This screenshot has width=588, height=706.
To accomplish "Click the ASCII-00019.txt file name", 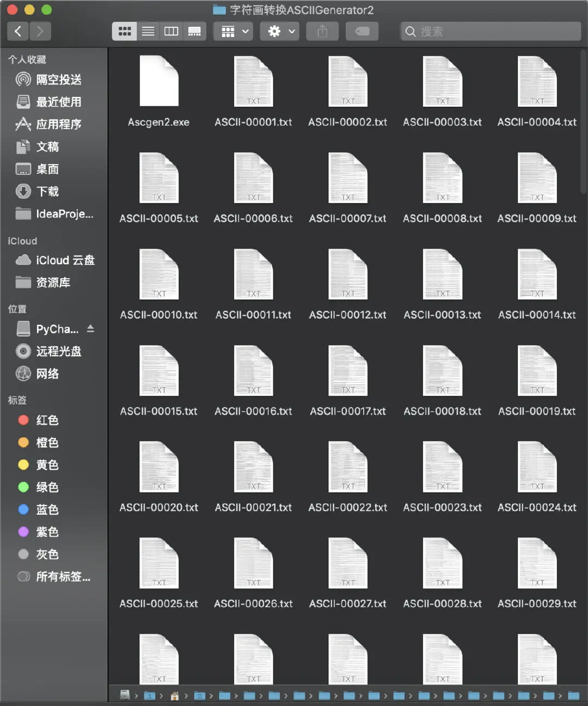I will 537,411.
